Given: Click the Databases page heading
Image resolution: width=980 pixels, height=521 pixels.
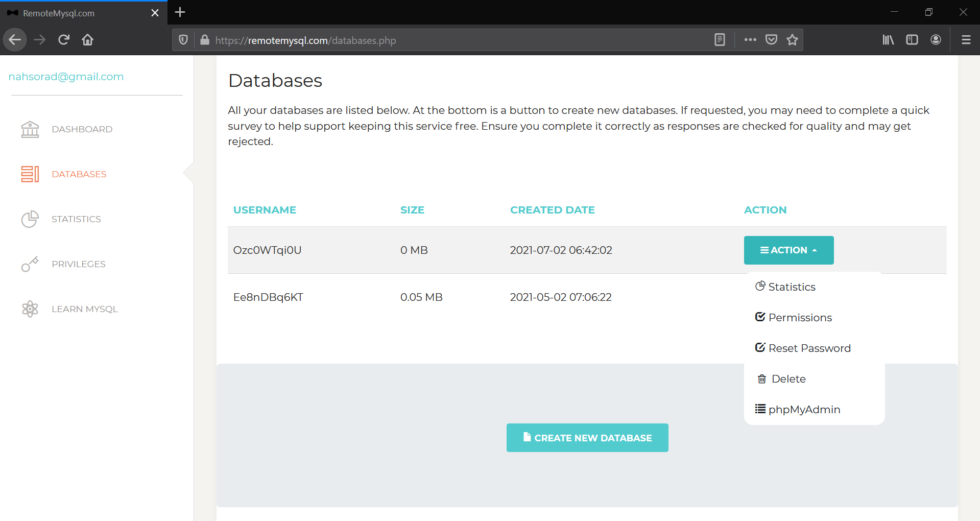Looking at the screenshot, I should point(275,81).
